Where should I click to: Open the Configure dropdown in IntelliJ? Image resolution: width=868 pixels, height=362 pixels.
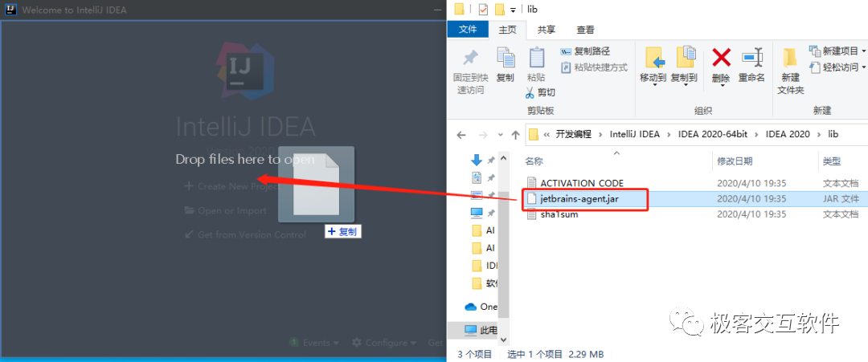384,343
